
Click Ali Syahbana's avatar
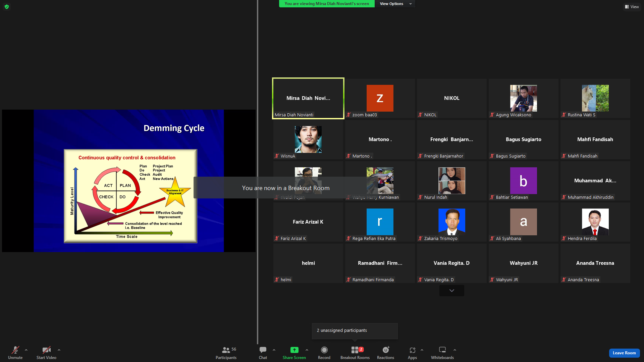point(524,222)
